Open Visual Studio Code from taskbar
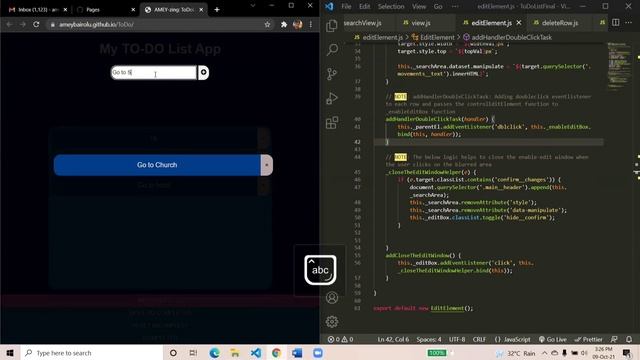This screenshot has width=640, height=360. 256,353
